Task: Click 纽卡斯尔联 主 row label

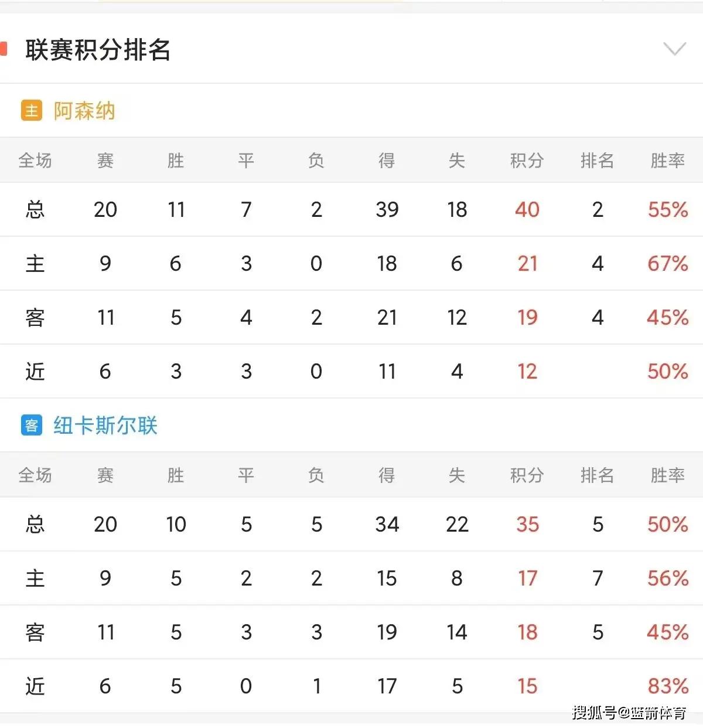Action: pos(35,578)
